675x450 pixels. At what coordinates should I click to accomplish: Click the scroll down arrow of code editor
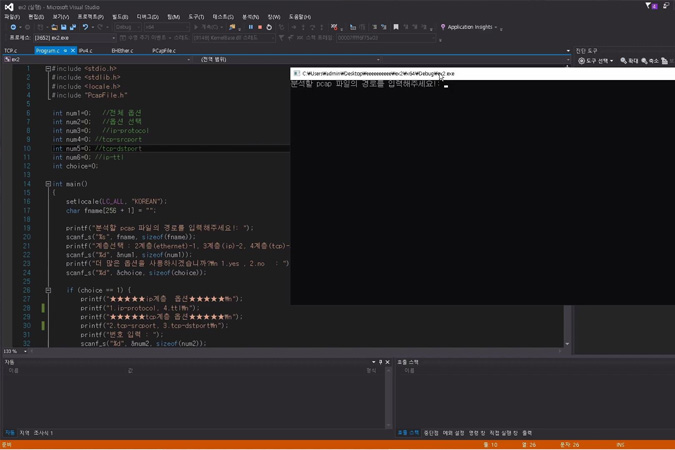tap(567, 344)
